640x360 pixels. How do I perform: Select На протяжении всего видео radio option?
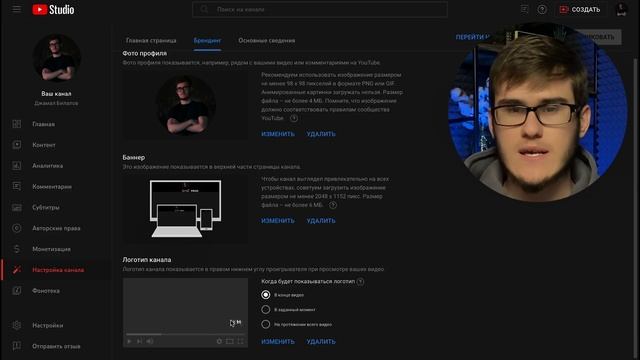coord(265,324)
